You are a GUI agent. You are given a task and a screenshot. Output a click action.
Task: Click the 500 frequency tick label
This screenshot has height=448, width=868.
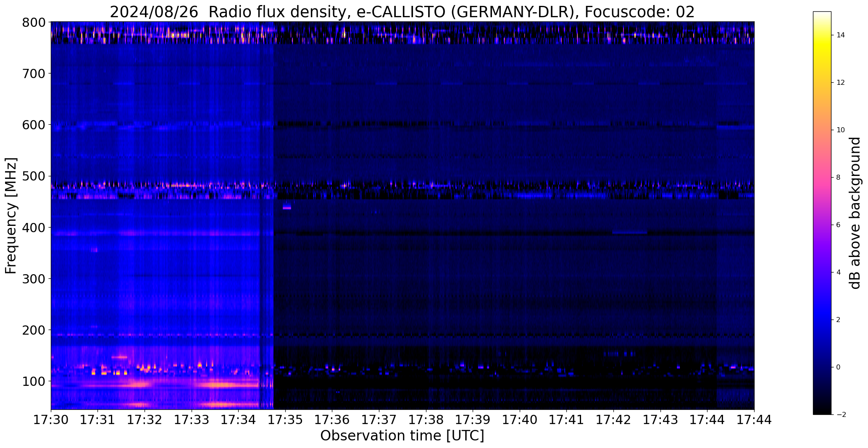pyautogui.click(x=33, y=176)
